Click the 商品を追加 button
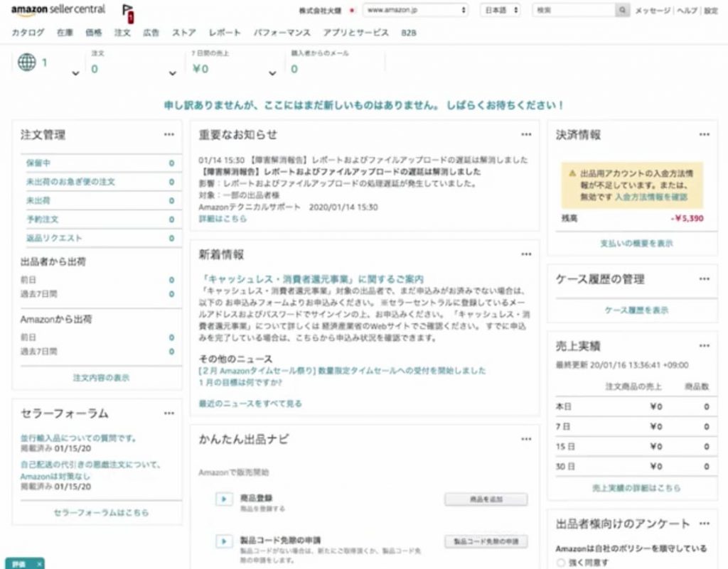 (x=486, y=499)
